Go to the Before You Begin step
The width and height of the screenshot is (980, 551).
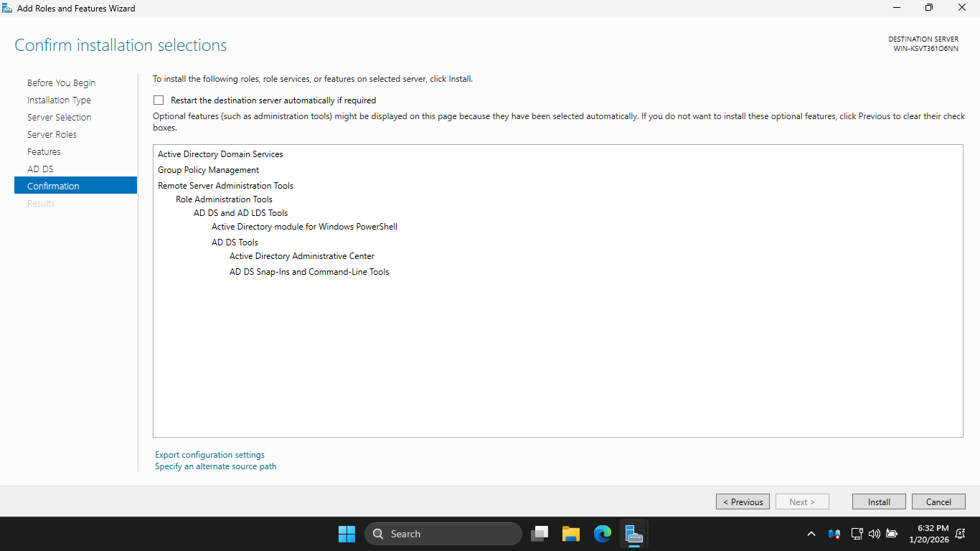tap(61, 83)
